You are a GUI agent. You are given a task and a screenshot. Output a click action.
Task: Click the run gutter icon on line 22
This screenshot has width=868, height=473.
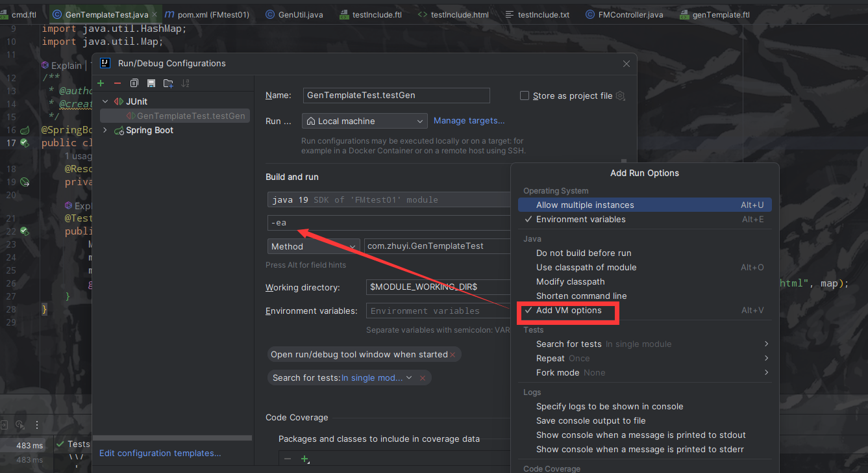click(24, 231)
